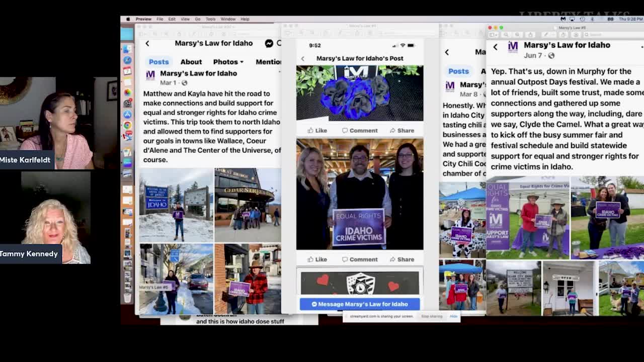The height and width of the screenshot is (362, 644).
Task: Click Share under the blue roses photo
Action: click(402, 130)
